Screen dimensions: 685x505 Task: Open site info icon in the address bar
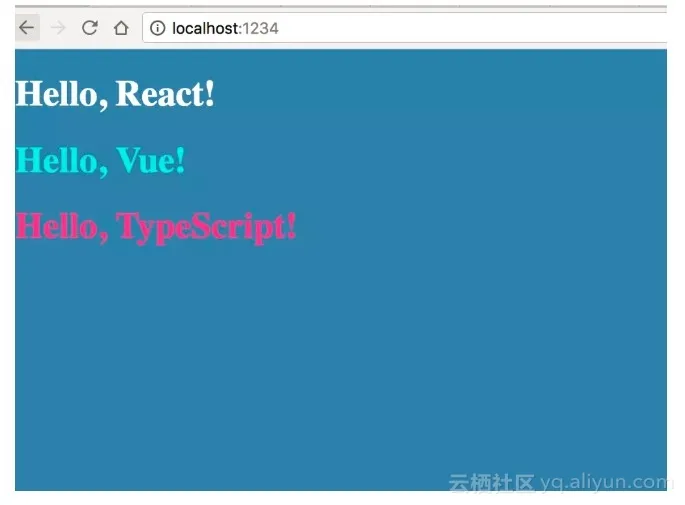[157, 28]
